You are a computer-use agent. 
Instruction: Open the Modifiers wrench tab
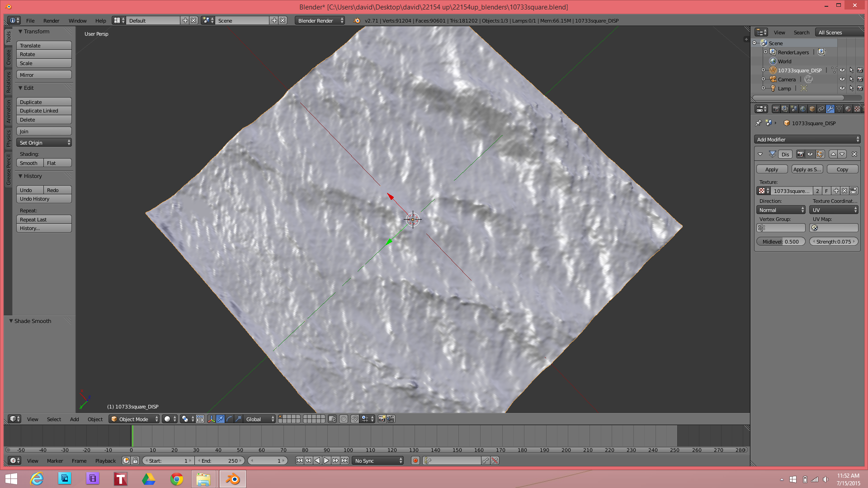[x=830, y=109]
